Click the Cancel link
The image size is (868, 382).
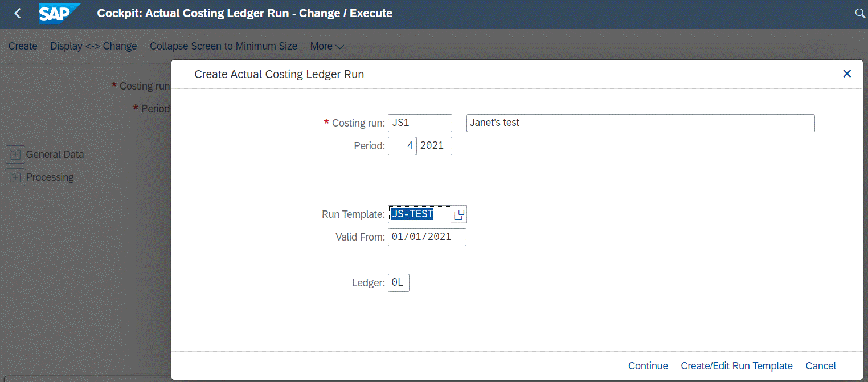tap(821, 365)
